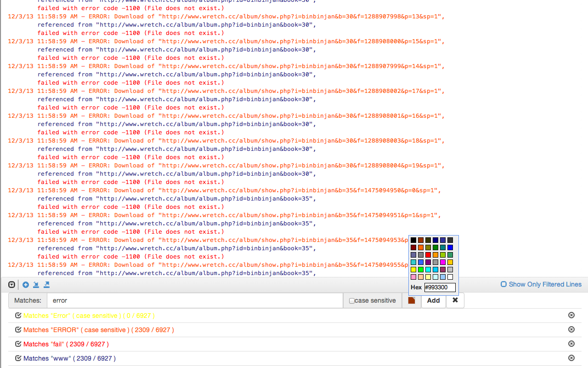Focus the filter text field containing "error"

(x=195, y=300)
